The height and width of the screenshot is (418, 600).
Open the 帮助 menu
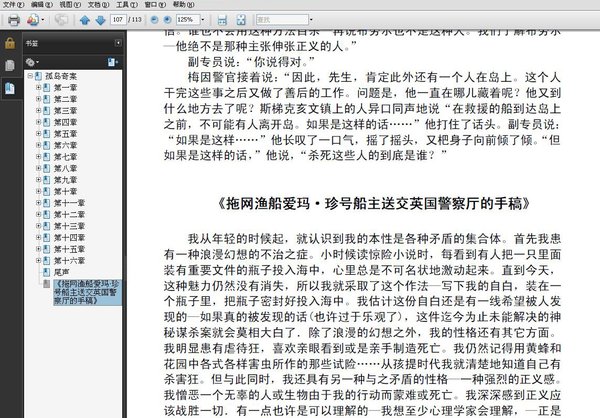pyautogui.click(x=183, y=4)
